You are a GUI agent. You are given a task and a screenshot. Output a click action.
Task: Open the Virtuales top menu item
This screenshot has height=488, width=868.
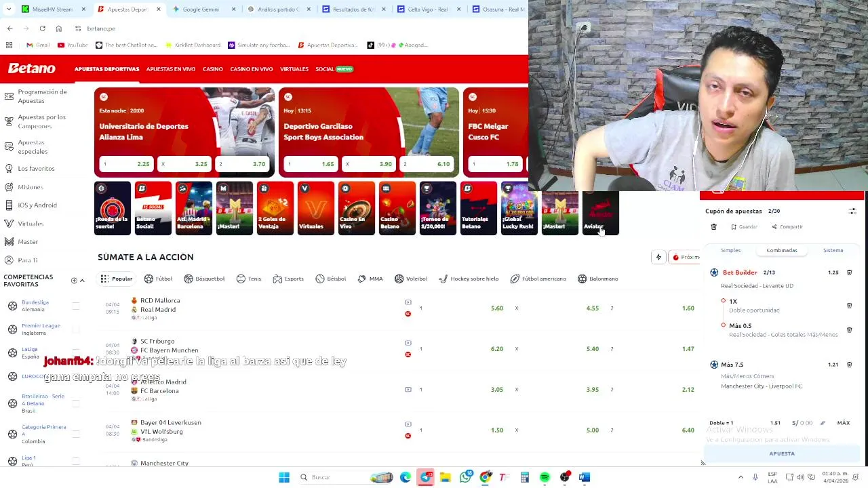[x=294, y=69]
